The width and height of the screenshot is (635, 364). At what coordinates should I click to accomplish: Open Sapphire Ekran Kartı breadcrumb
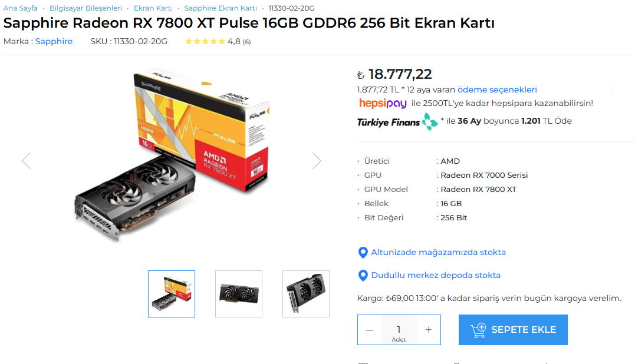pos(221,8)
